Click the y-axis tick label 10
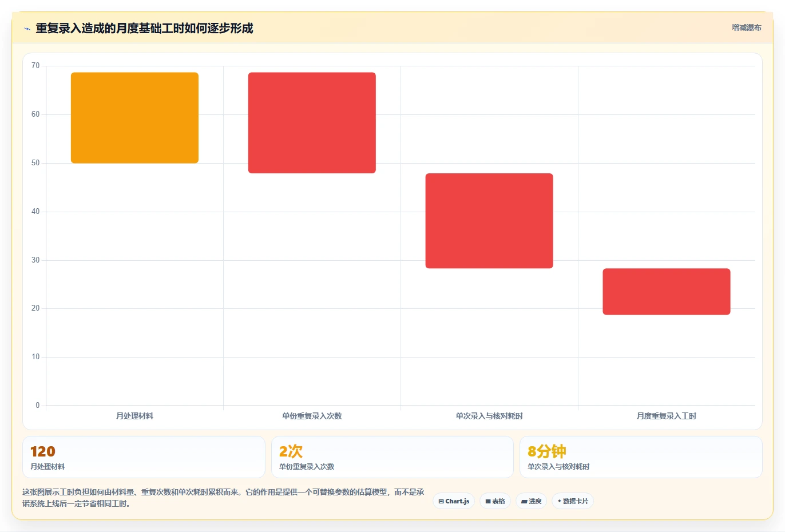Viewport: 785px width, 532px height. click(35, 357)
